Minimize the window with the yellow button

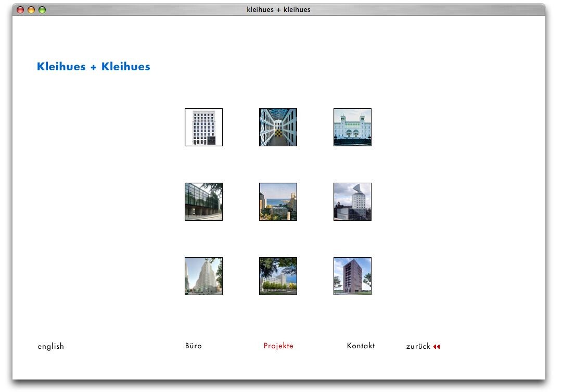tap(31, 10)
